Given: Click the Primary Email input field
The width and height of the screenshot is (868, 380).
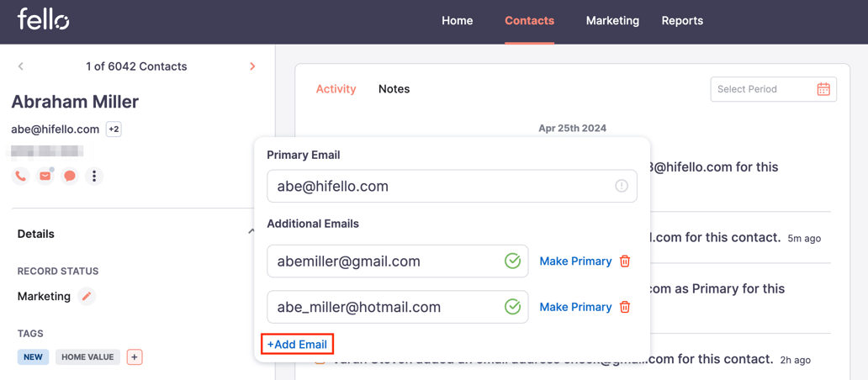Looking at the screenshot, I should click(x=452, y=187).
